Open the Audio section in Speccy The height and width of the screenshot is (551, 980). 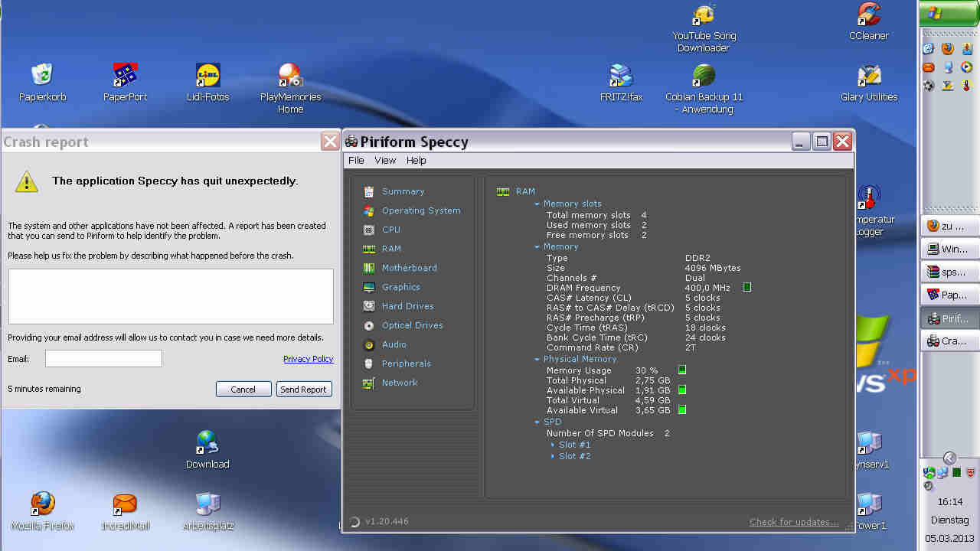click(394, 344)
